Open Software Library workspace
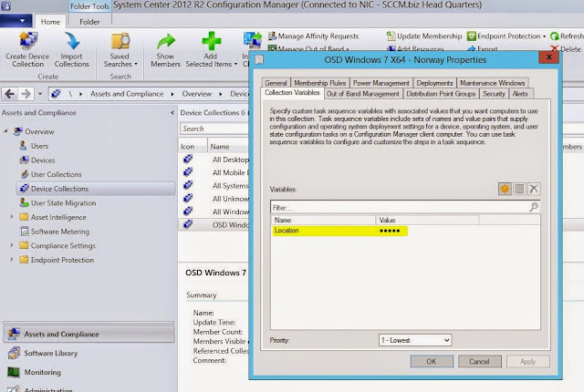This screenshot has height=392, width=584. click(89, 353)
